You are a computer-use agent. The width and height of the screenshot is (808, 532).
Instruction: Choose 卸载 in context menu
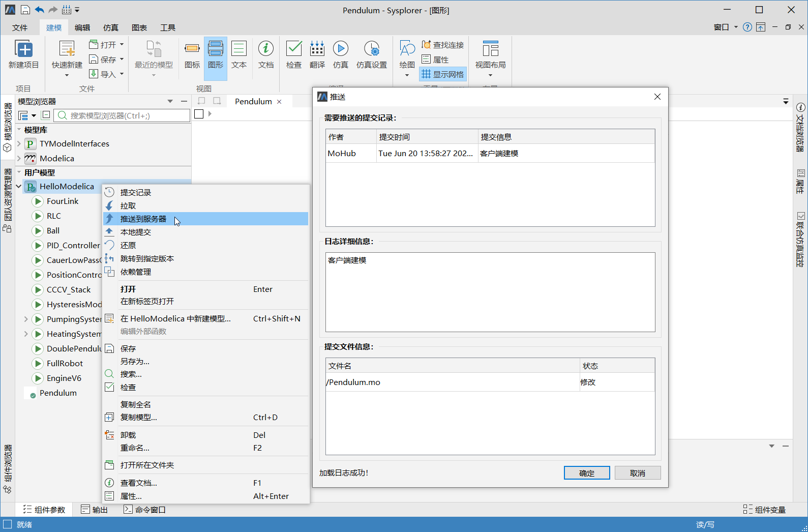coord(206,435)
